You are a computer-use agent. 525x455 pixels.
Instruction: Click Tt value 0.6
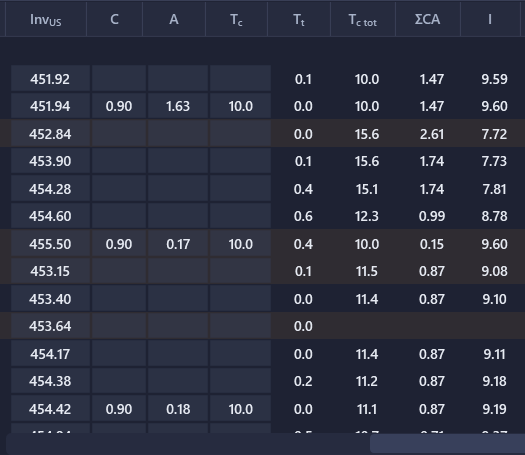303,216
